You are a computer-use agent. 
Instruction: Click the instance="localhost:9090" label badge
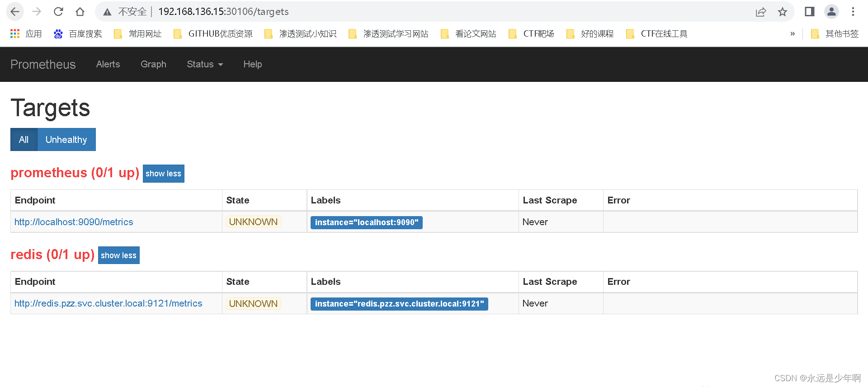[x=366, y=222]
